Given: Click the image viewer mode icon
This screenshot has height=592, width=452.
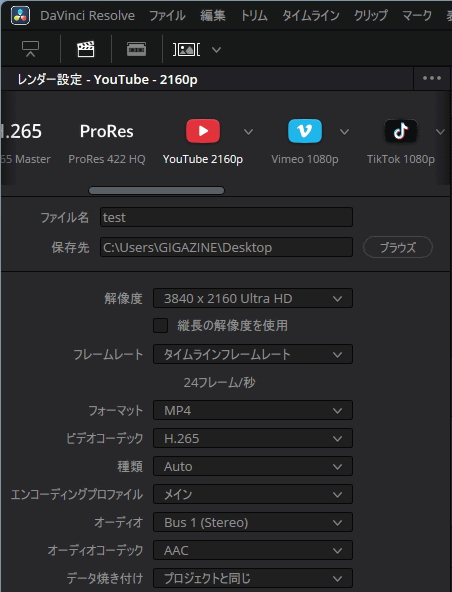Looking at the screenshot, I should [x=187, y=49].
